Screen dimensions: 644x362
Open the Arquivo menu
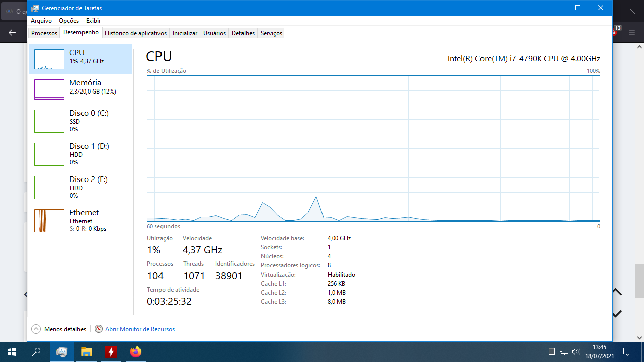pyautogui.click(x=41, y=21)
